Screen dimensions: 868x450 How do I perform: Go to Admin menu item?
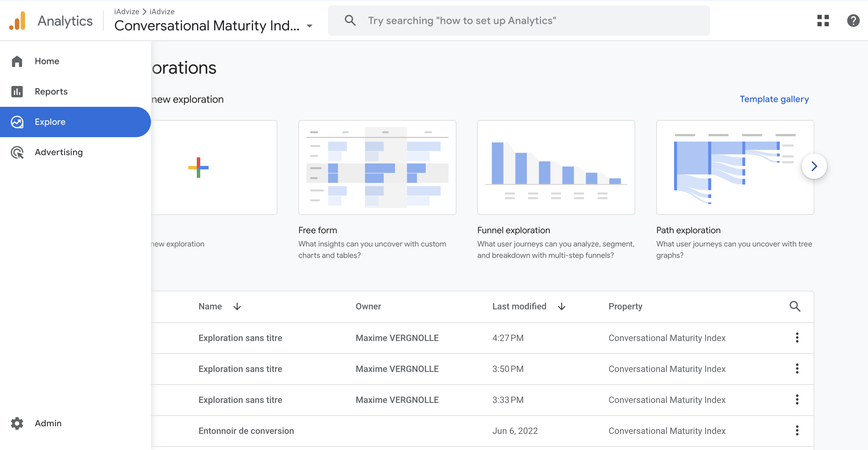tap(75, 423)
